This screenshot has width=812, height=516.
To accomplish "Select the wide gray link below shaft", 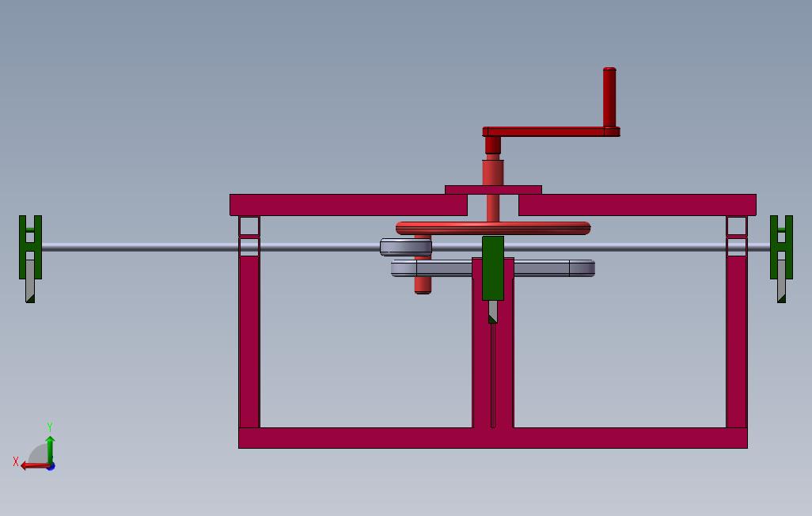I will pos(493,268).
